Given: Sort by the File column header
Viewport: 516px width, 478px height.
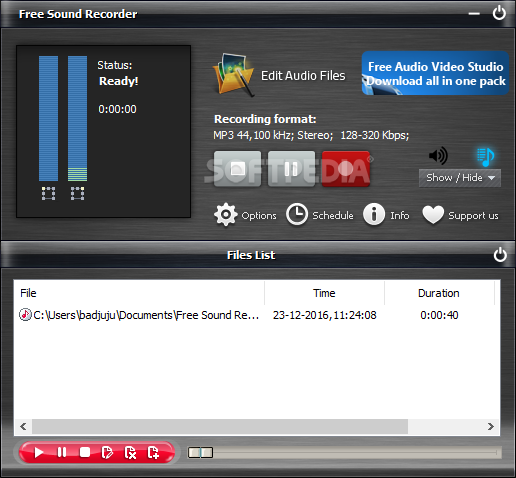Looking at the screenshot, I should pos(139,293).
